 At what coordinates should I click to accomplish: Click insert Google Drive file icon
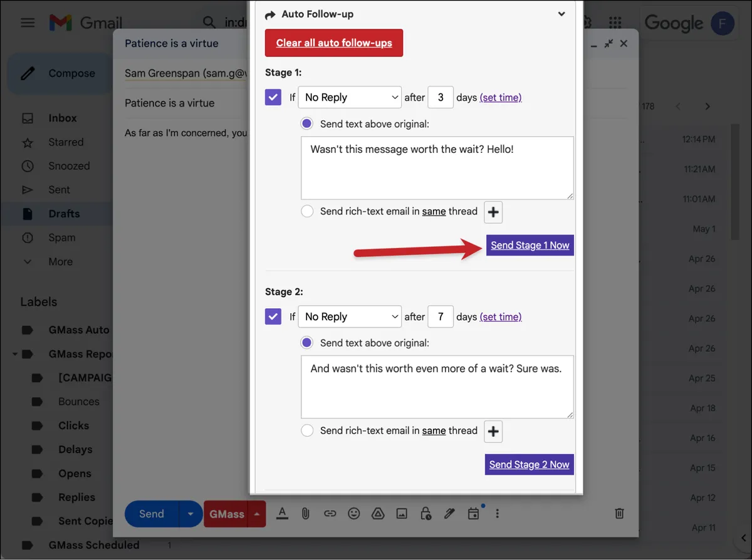(378, 514)
